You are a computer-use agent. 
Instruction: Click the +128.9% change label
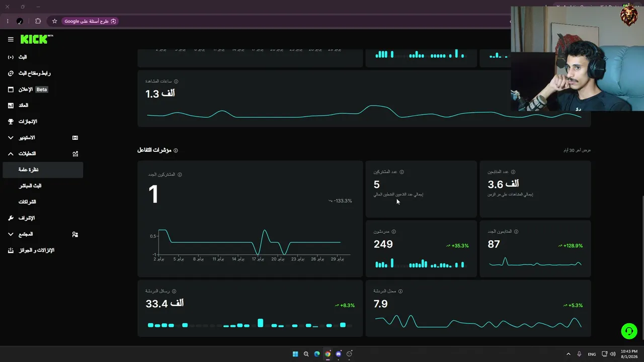tap(570, 246)
